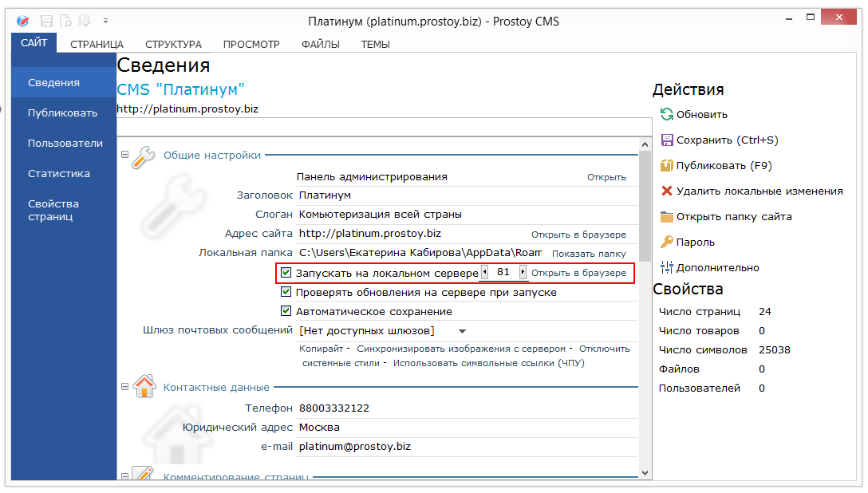This screenshot has height=493, width=868.
Task: Click the Дополнительно action
Action: click(717, 268)
